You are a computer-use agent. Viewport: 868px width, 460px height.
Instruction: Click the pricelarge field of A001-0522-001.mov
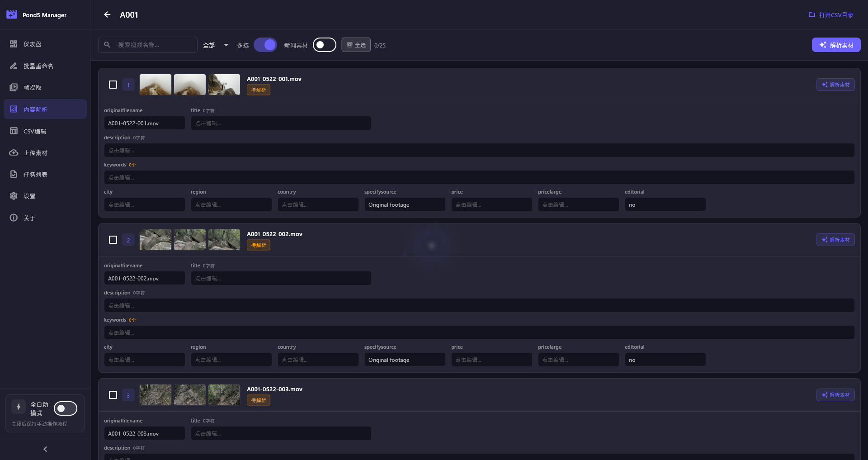(578, 204)
